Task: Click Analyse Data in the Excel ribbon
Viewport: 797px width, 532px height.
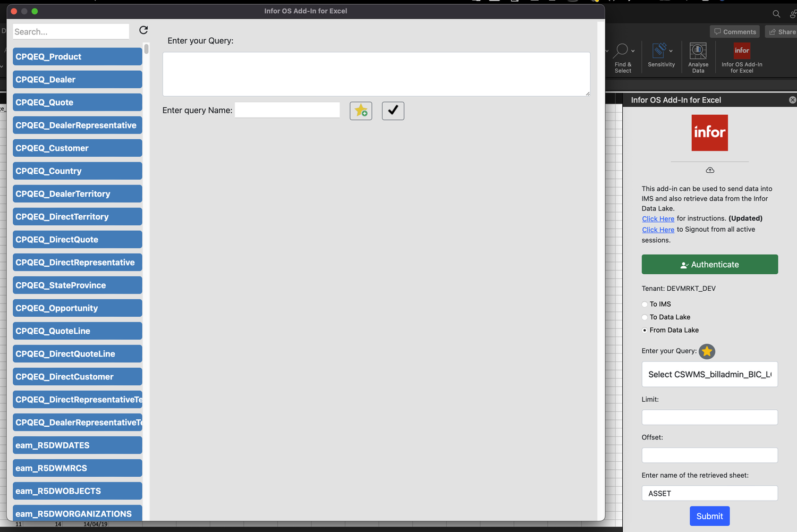Action: (x=698, y=58)
